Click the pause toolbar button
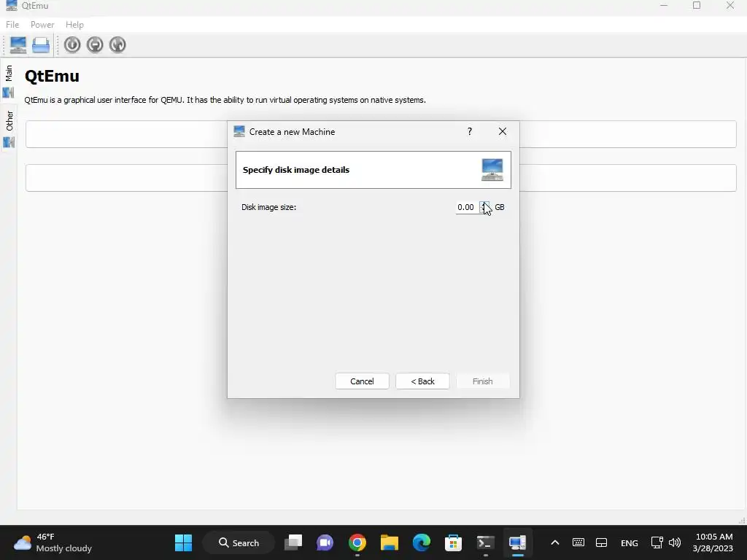The height and width of the screenshot is (560, 747). coord(95,44)
